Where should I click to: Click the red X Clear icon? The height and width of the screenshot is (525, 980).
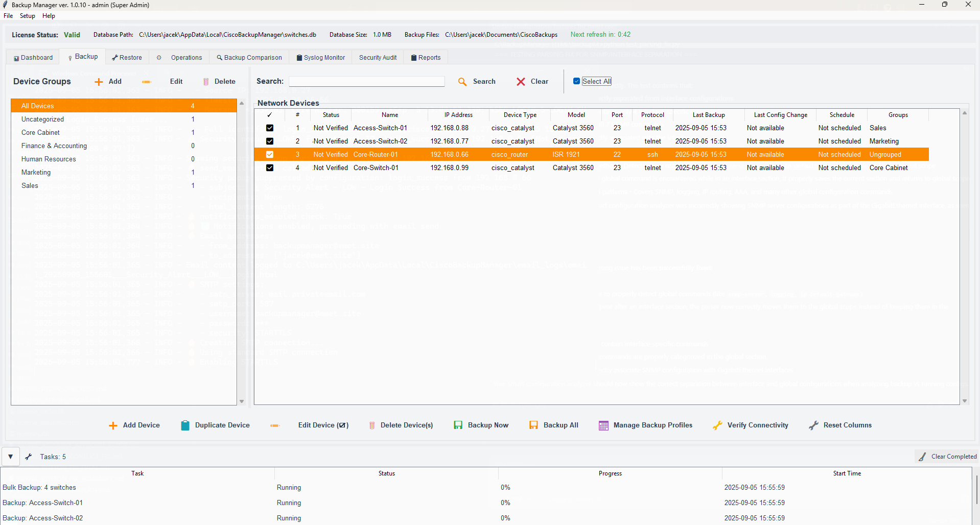[x=521, y=82]
